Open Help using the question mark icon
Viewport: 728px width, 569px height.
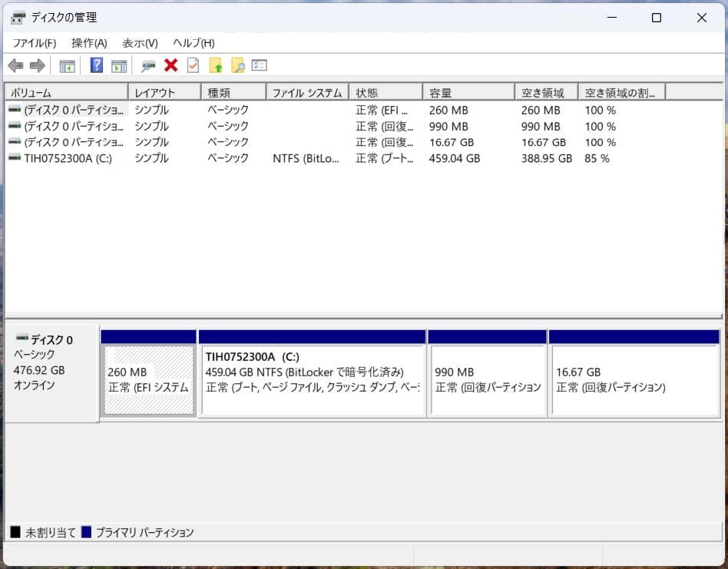[x=95, y=65]
